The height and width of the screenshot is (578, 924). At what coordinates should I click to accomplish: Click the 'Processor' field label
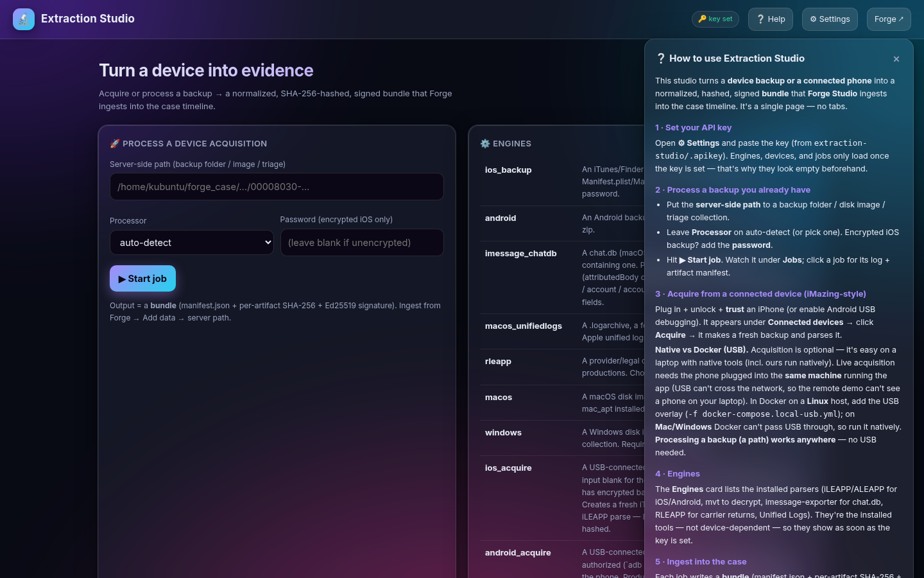(128, 221)
